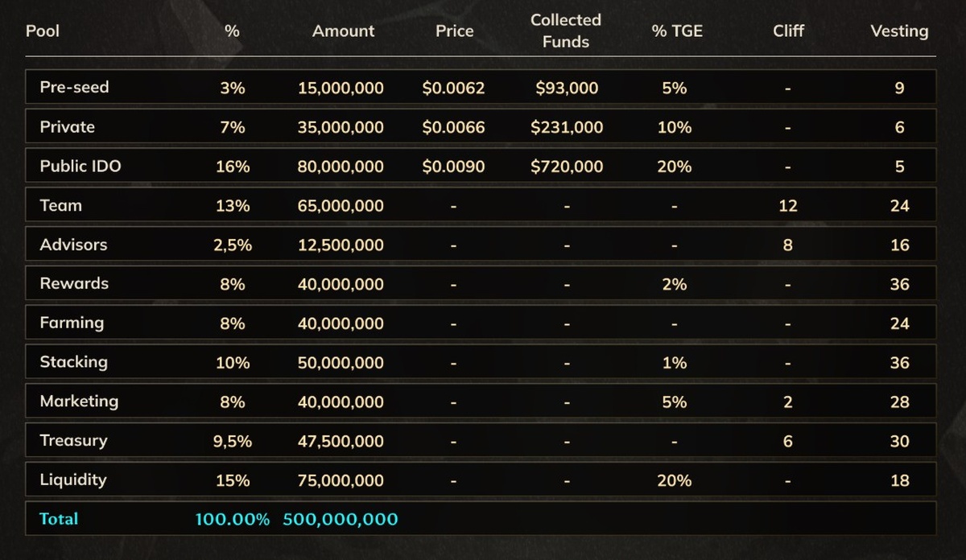
Task: Click the 80,000,000 Public IDO amount
Action: tap(341, 167)
